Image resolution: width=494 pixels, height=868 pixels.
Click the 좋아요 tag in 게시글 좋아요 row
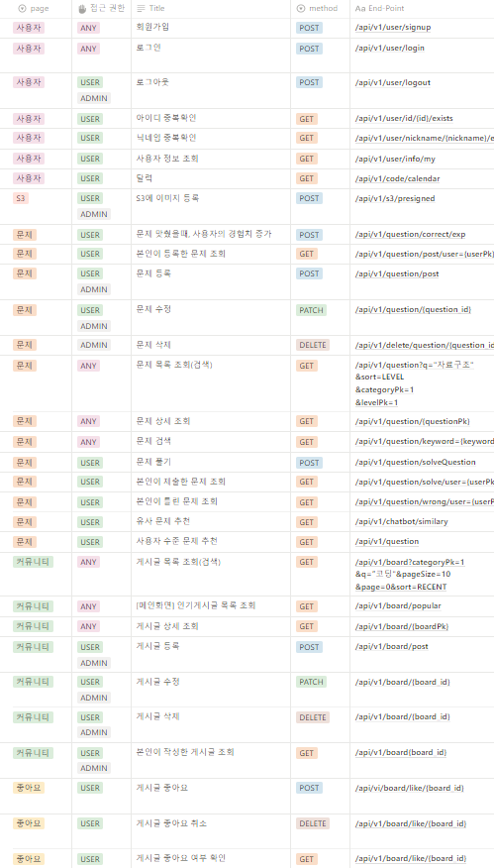(29, 788)
